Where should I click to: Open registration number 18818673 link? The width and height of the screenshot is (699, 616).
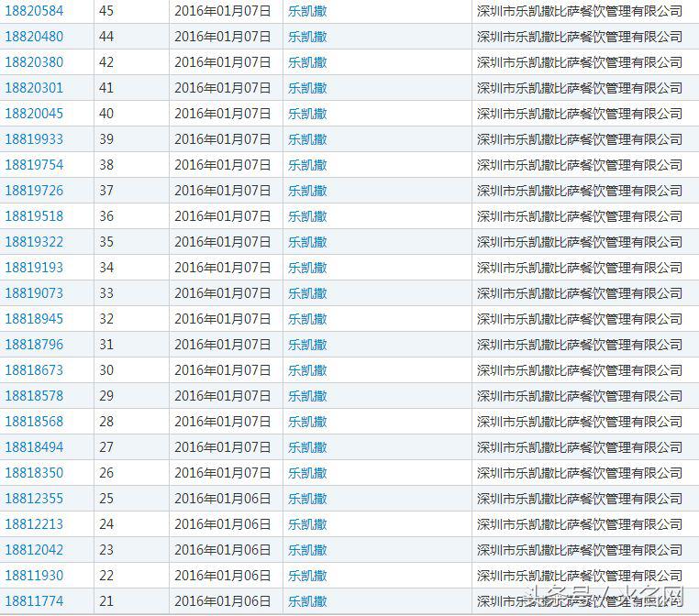click(34, 370)
